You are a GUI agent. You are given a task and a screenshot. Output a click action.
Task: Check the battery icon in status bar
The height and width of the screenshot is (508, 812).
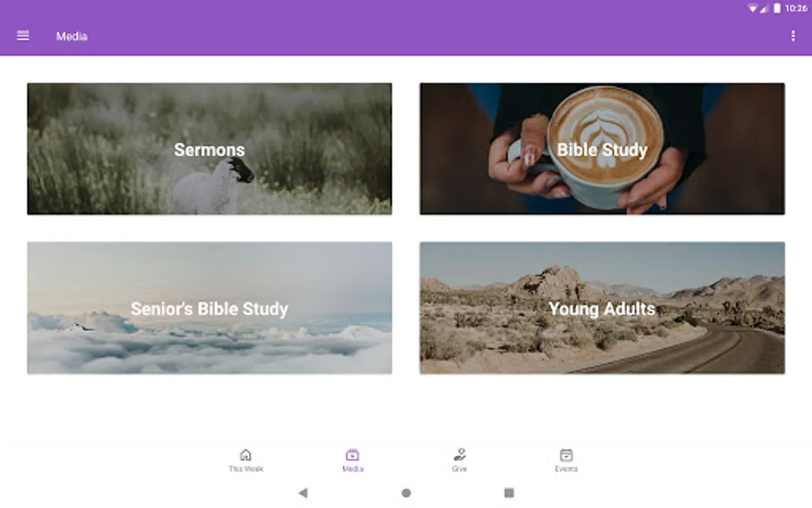click(x=777, y=8)
